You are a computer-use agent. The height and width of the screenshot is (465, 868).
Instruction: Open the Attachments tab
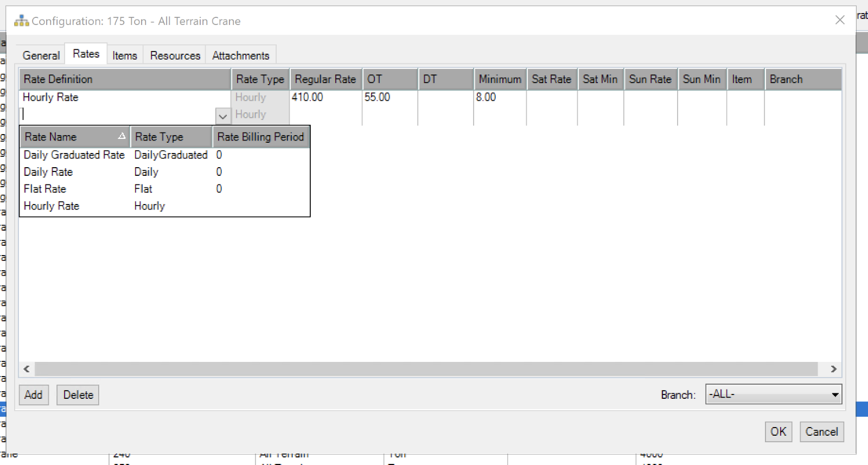point(241,55)
